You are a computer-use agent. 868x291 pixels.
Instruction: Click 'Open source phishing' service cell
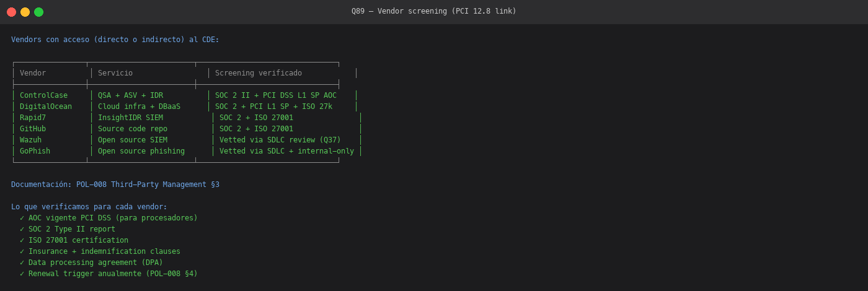point(141,151)
